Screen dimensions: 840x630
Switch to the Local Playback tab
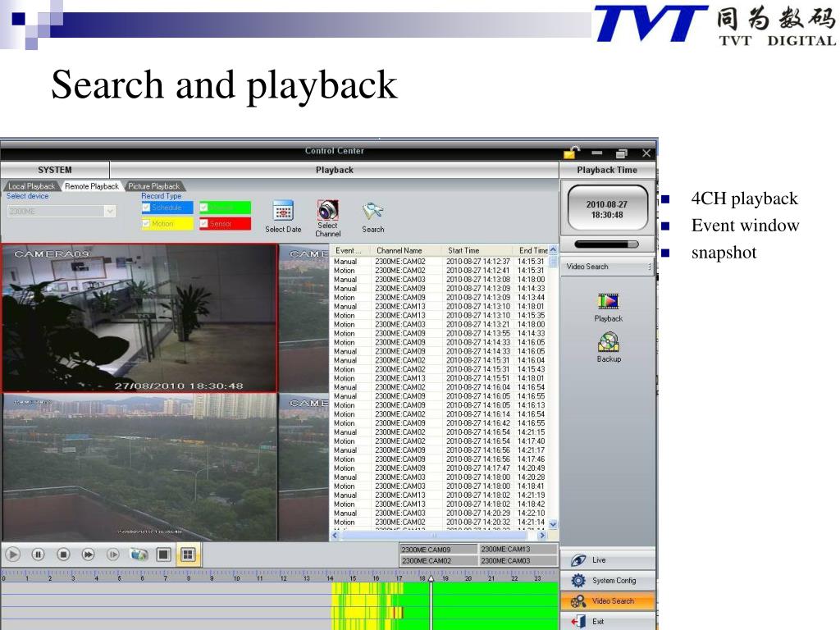[x=31, y=186]
